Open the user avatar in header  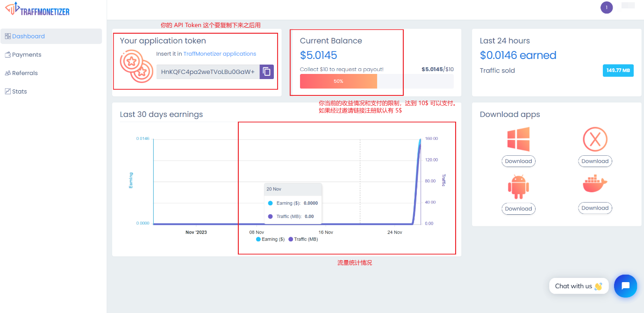606,7
